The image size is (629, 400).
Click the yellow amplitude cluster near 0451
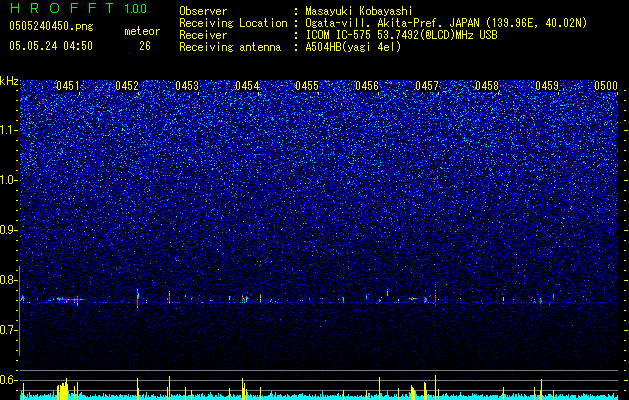(x=63, y=389)
